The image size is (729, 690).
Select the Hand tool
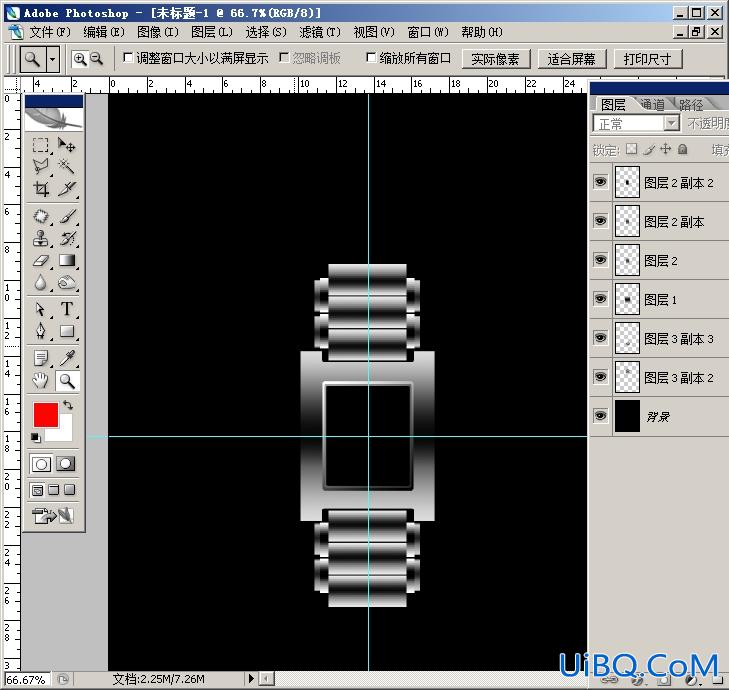(x=40, y=381)
